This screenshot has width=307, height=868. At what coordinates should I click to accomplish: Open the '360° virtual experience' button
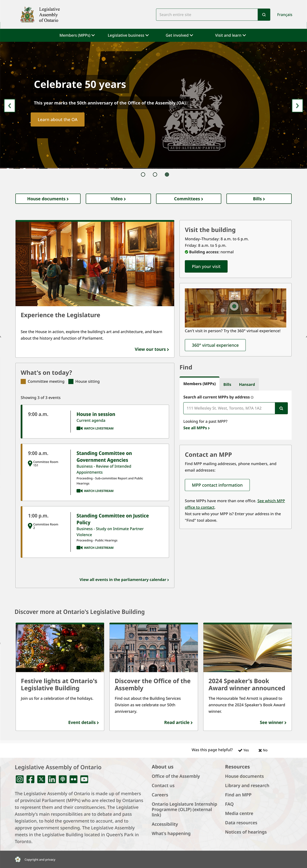click(215, 345)
